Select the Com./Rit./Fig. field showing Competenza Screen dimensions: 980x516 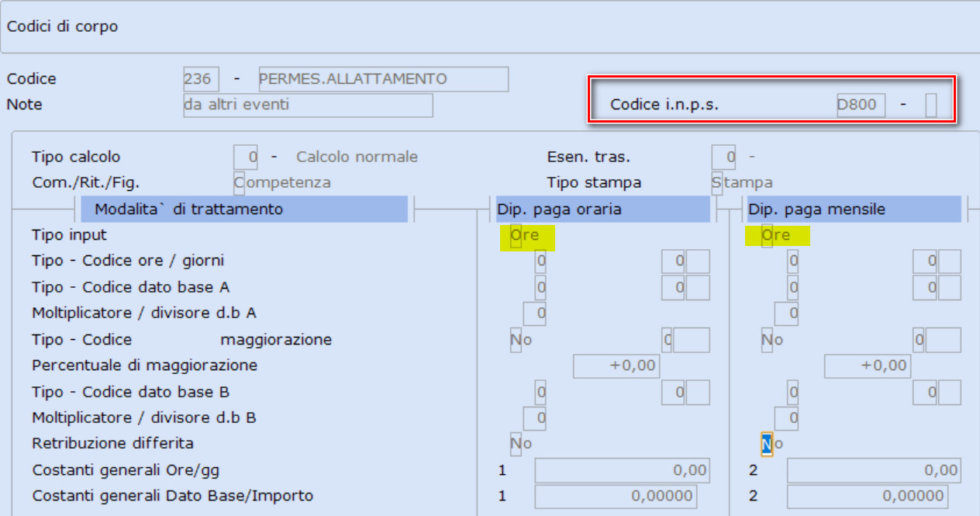click(x=239, y=183)
